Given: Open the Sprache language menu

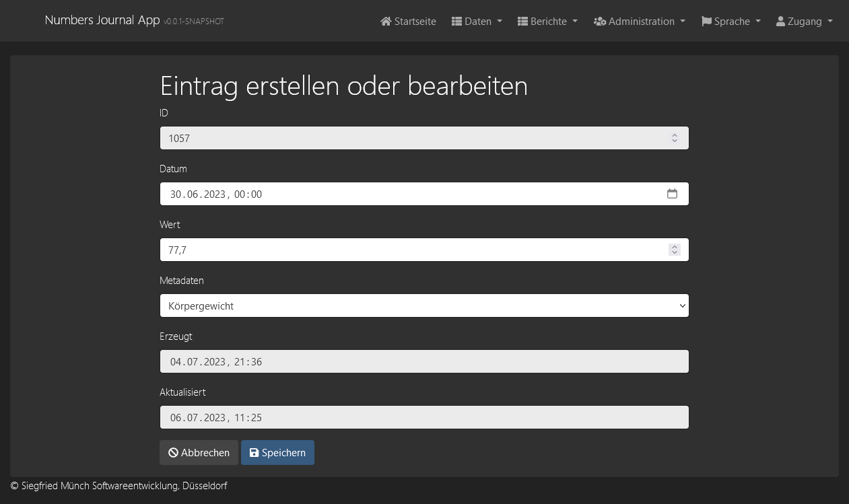Looking at the screenshot, I should pos(732,22).
